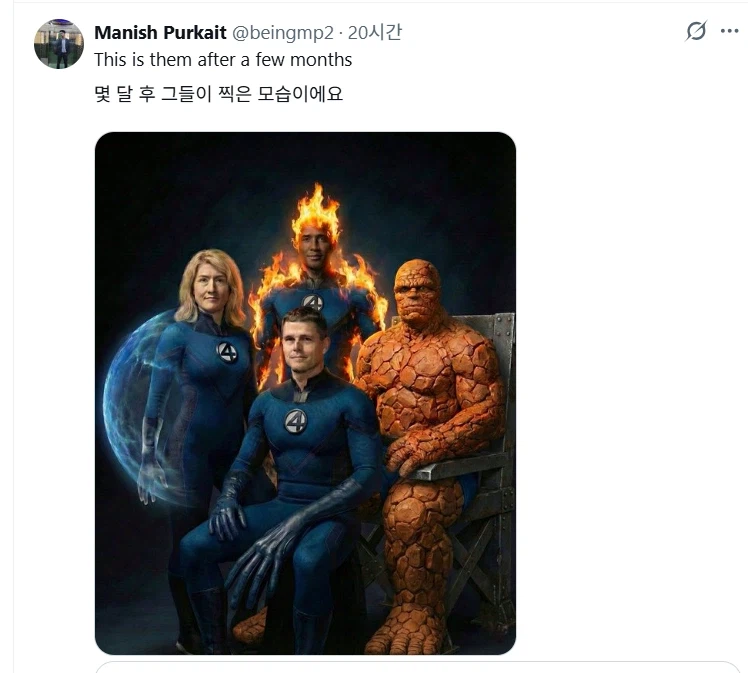748x673 pixels.
Task: Click Manish Purkait's profile avatar
Action: [59, 44]
